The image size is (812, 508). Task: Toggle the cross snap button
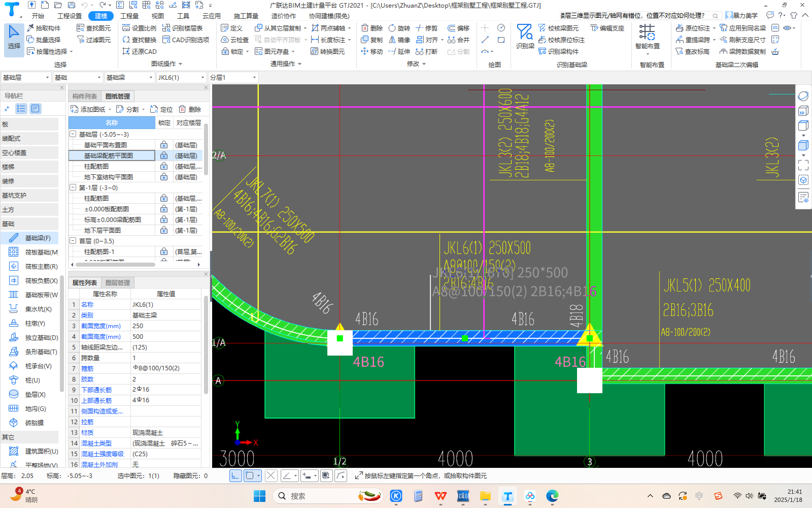point(271,476)
